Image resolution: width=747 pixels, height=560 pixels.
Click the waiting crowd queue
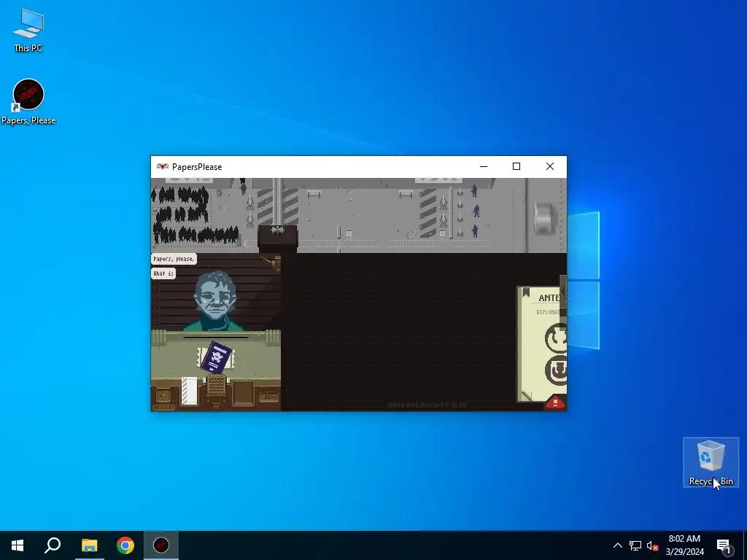tap(196, 214)
